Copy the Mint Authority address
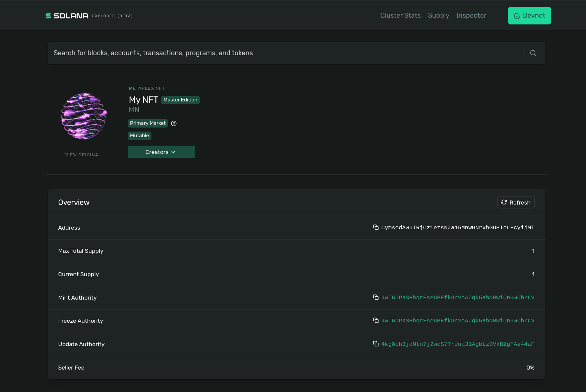This screenshot has height=392, width=586. (376, 297)
